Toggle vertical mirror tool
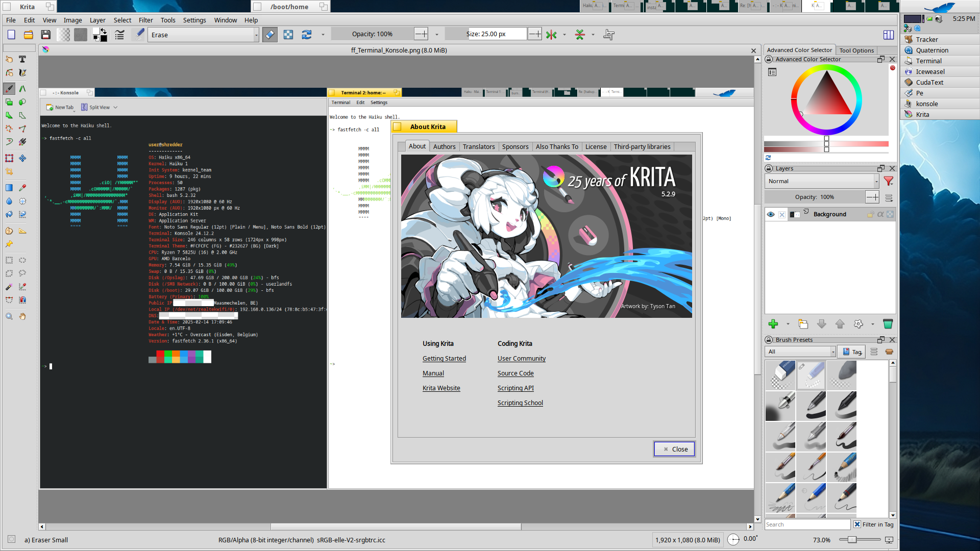The width and height of the screenshot is (980, 551). pos(580,35)
